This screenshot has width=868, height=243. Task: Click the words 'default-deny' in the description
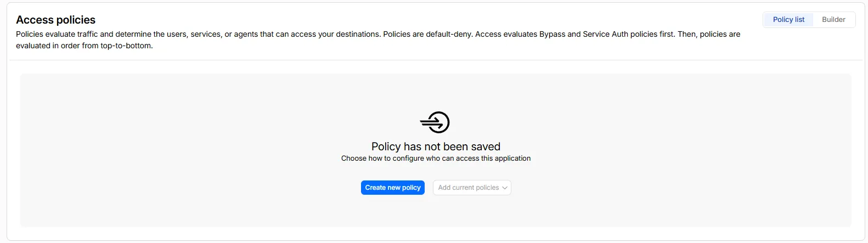(449, 34)
